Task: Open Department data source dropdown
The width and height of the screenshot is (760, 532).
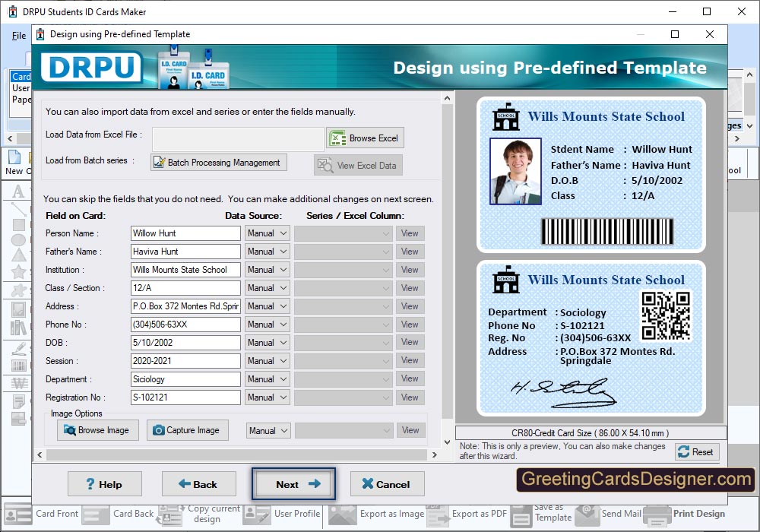Action: [268, 379]
